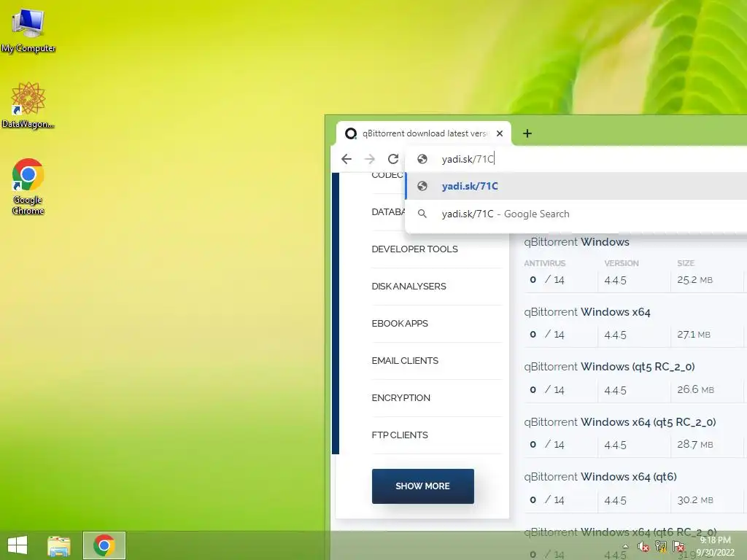Click the 26.6 MB size value

click(x=695, y=389)
